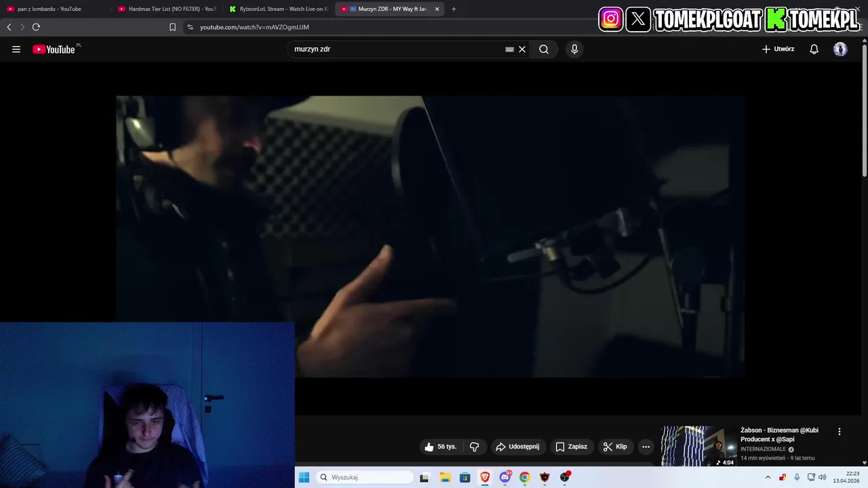
Task: Open Discord from taskbar
Action: point(505,477)
